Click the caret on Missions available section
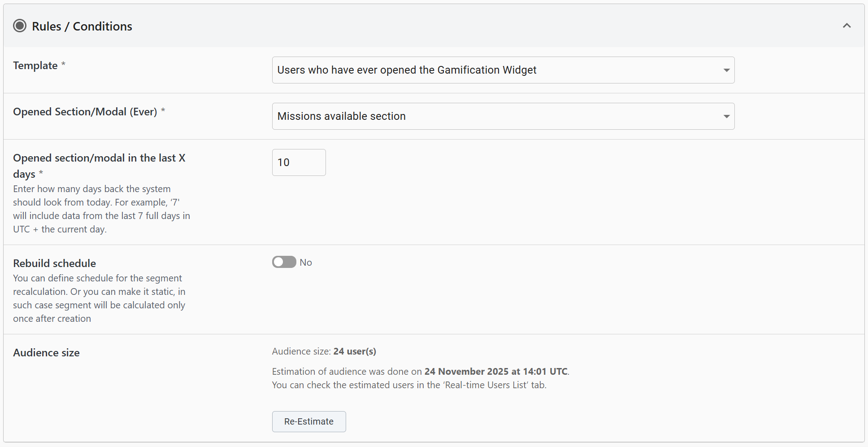The height and width of the screenshot is (447, 868). click(726, 116)
